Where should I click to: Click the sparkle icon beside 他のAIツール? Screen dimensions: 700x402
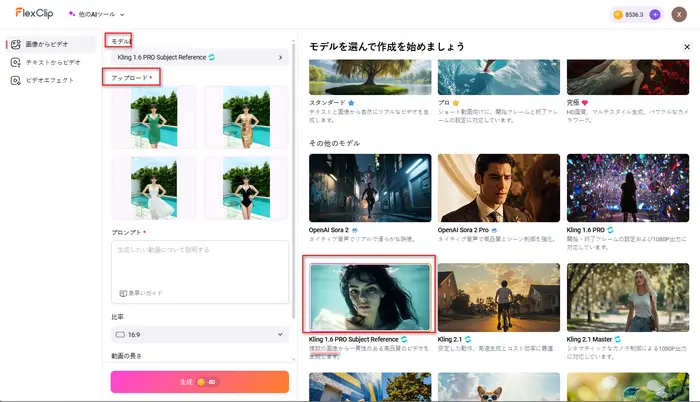(x=71, y=14)
